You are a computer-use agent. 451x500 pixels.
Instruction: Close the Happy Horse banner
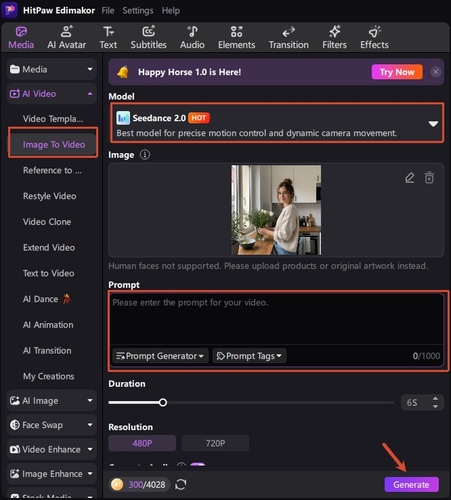[436, 72]
